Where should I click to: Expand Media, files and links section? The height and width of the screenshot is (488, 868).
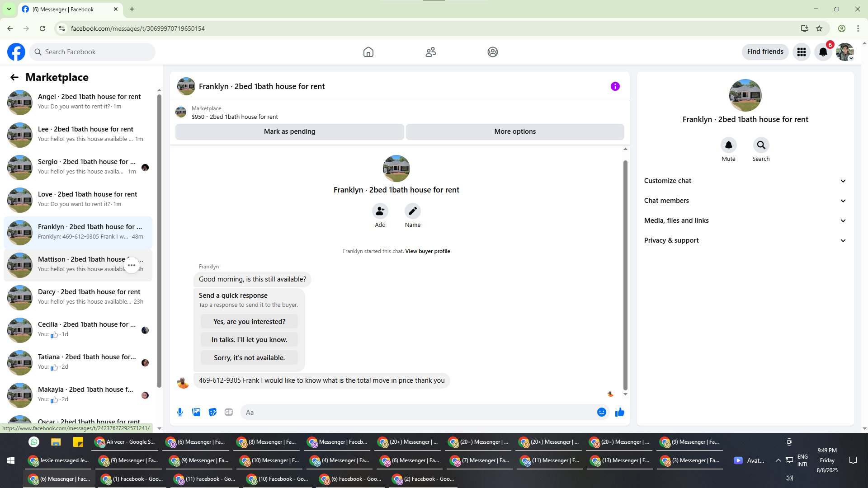pyautogui.click(x=745, y=221)
